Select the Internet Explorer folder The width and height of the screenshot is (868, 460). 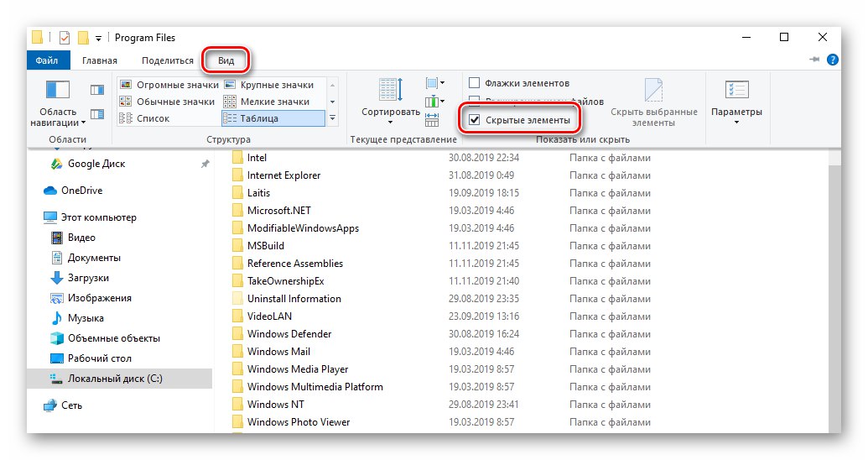(283, 175)
